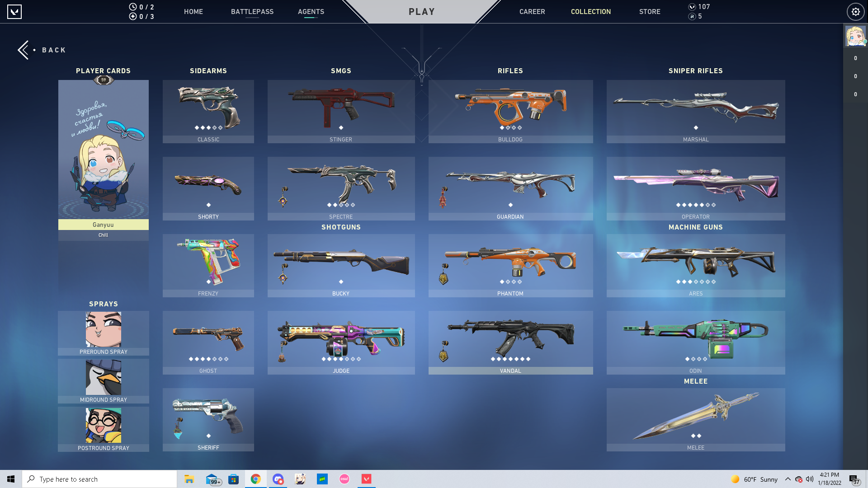Screen dimensions: 868x488
Task: Click the Back arrow icon
Action: (24, 50)
